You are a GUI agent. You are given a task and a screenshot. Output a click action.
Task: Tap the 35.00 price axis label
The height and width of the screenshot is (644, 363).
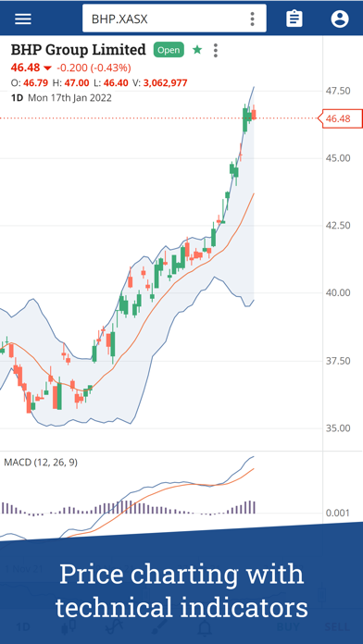[338, 428]
